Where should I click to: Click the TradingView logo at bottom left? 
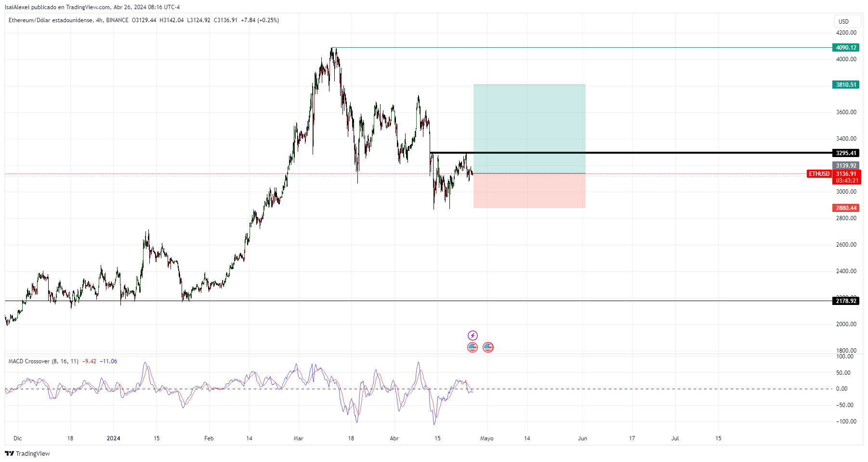[27, 453]
